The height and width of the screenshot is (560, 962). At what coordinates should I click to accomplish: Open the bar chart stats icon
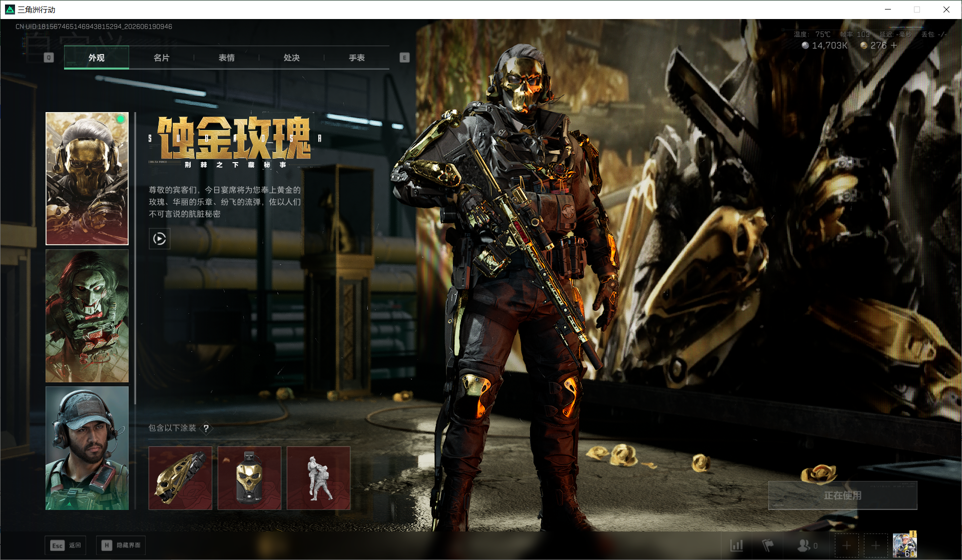736,545
